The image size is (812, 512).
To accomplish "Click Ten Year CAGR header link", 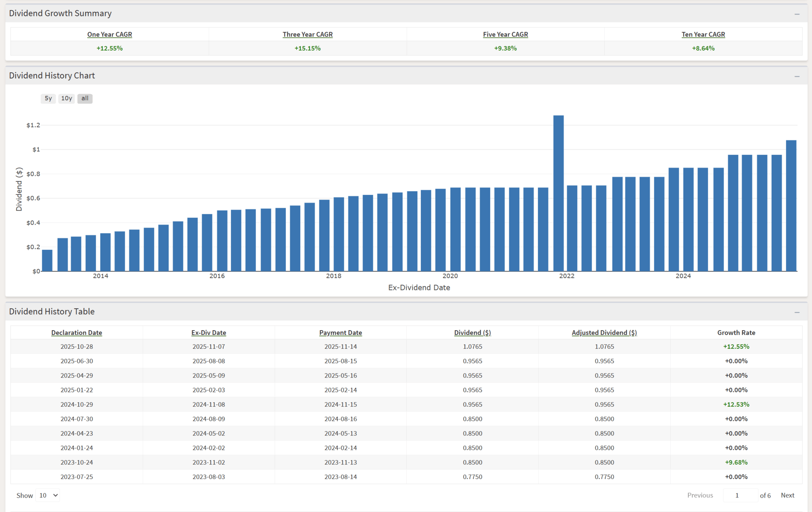I will 703,35.
